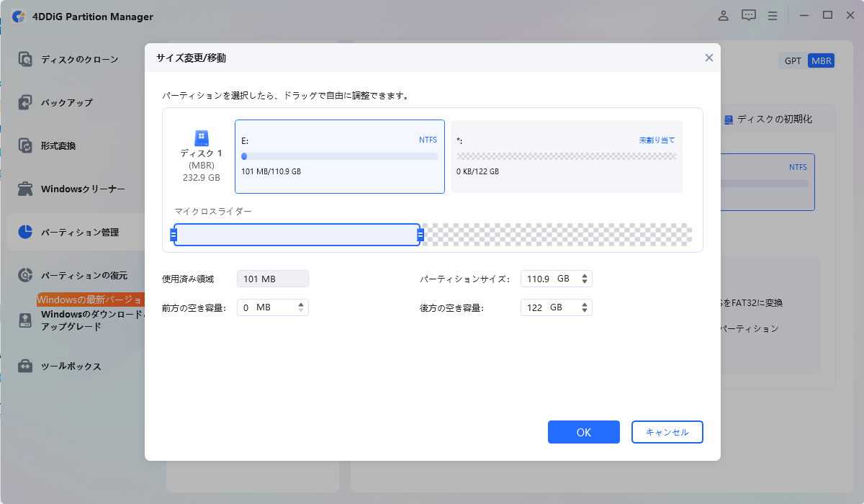
Task: Click the right slider handle
Action: [420, 235]
